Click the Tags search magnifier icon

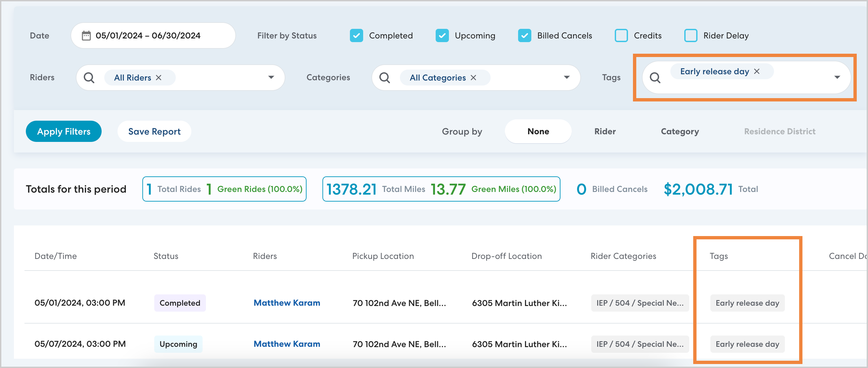pos(655,78)
